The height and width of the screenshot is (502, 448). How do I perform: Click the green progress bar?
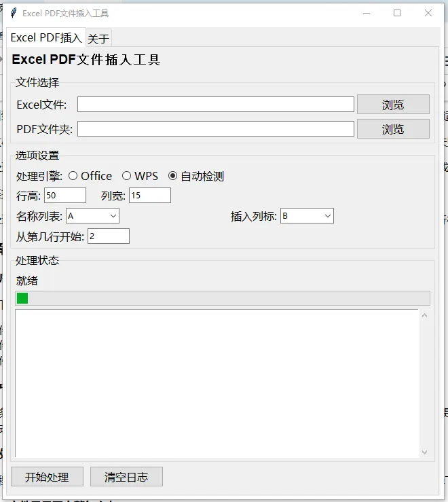(223, 298)
